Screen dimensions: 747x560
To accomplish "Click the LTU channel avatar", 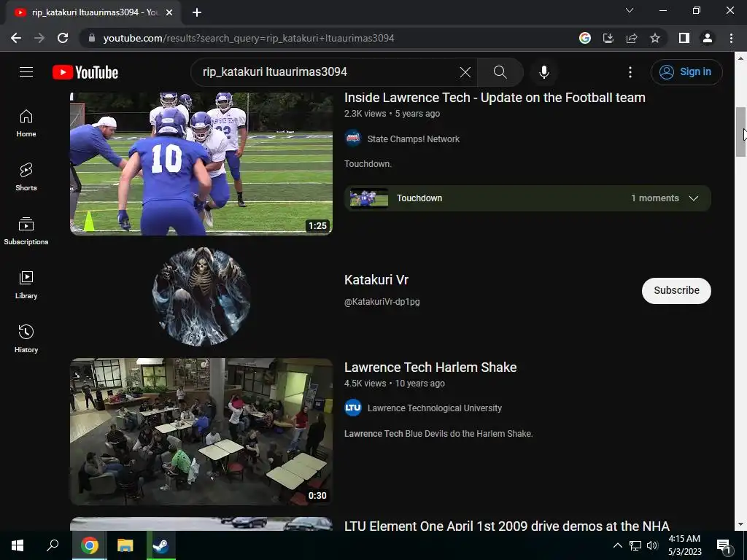I will (353, 408).
